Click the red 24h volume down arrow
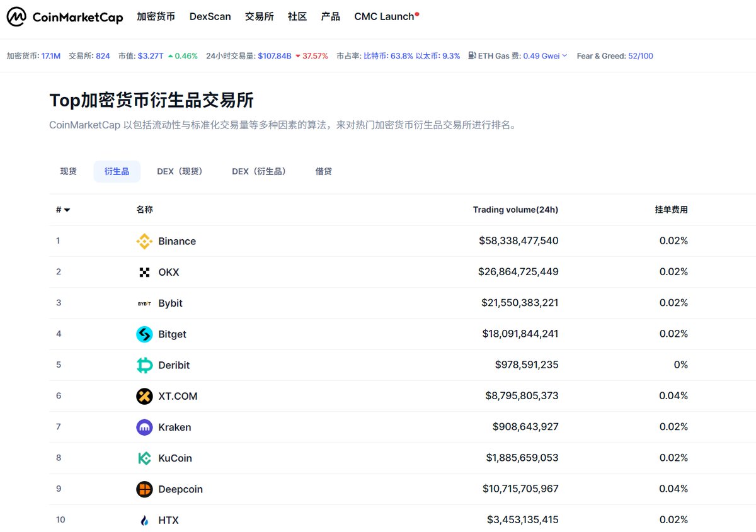Screen dimensions: 756x532 [297, 56]
